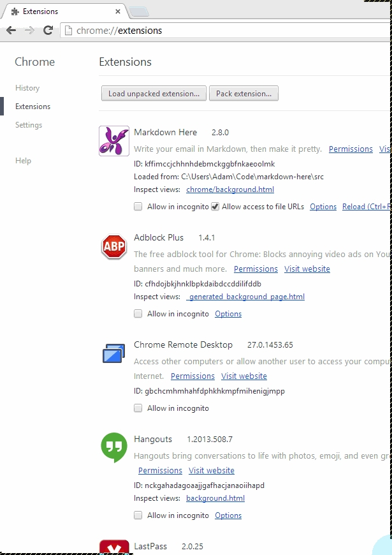Click the Chrome Remote Desktop icon
The width and height of the screenshot is (392, 555).
(114, 353)
